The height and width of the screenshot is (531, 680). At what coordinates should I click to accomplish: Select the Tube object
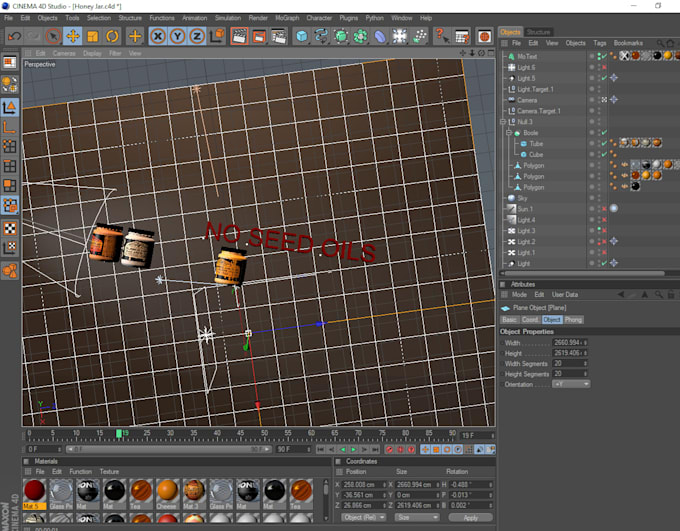(x=536, y=144)
